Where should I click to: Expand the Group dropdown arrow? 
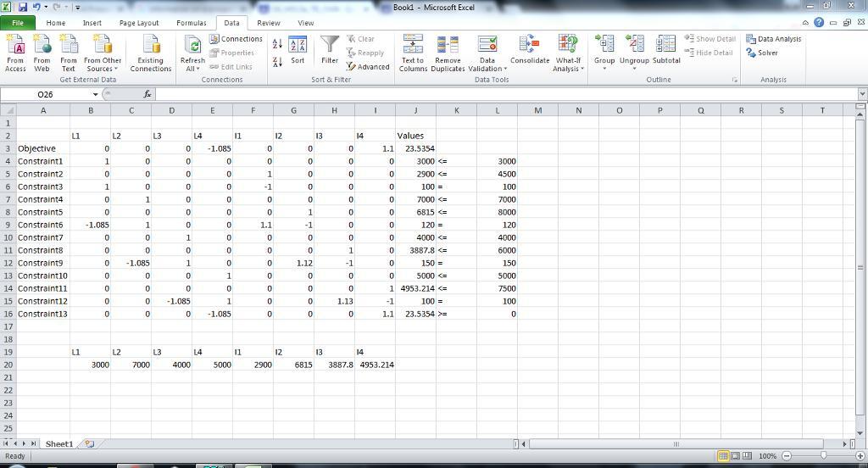point(604,68)
